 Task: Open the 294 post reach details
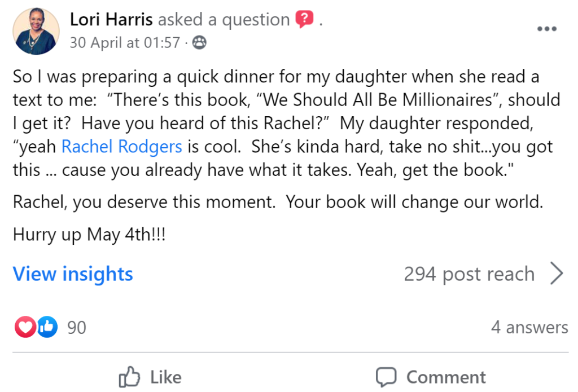(468, 274)
